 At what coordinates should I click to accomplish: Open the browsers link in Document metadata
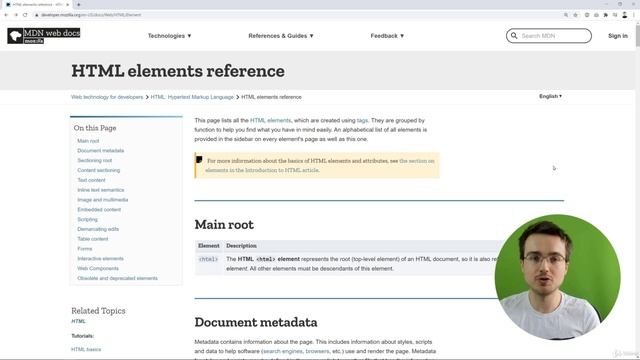tap(317, 351)
